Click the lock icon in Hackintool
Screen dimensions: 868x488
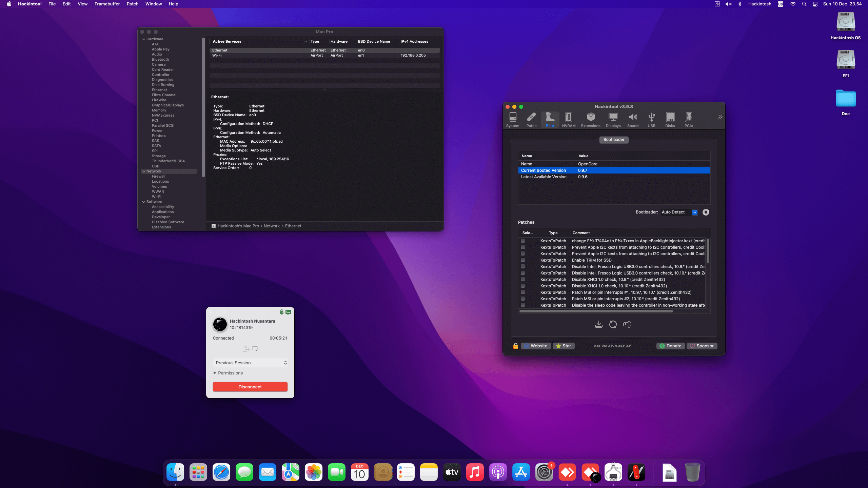pyautogui.click(x=515, y=346)
